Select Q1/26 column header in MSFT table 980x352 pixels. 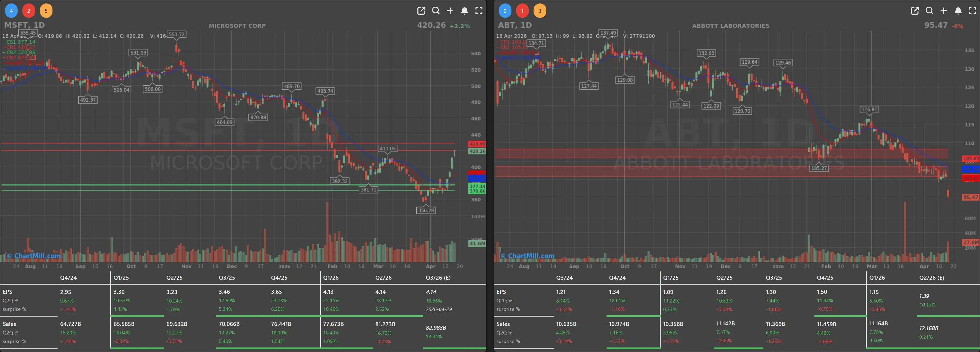(x=331, y=278)
